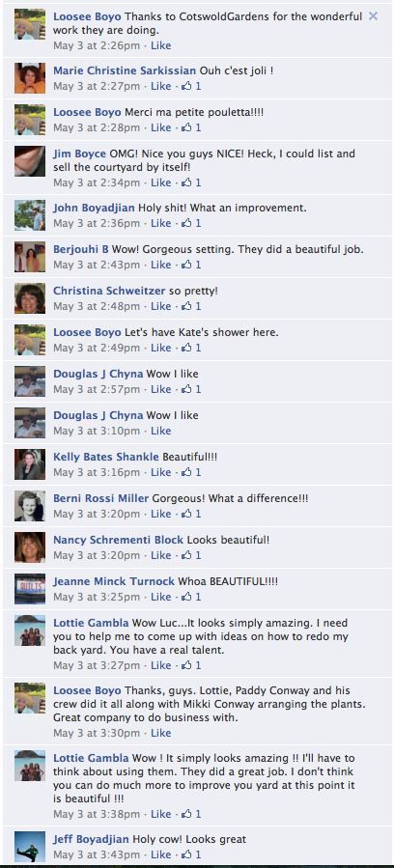Click Jeff Boyadjian's profile picture

[30, 847]
